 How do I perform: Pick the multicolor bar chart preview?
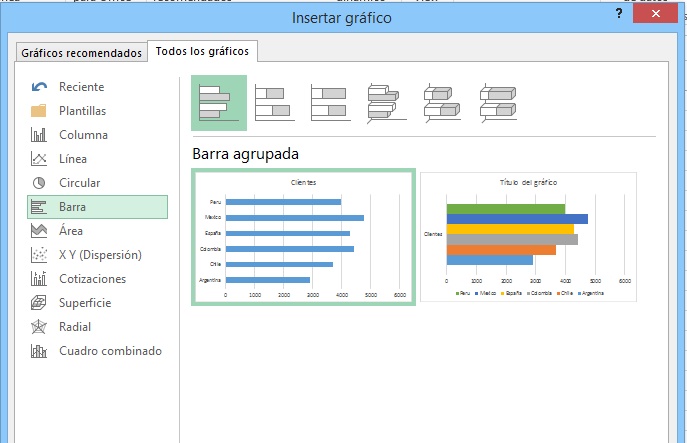[x=528, y=236]
